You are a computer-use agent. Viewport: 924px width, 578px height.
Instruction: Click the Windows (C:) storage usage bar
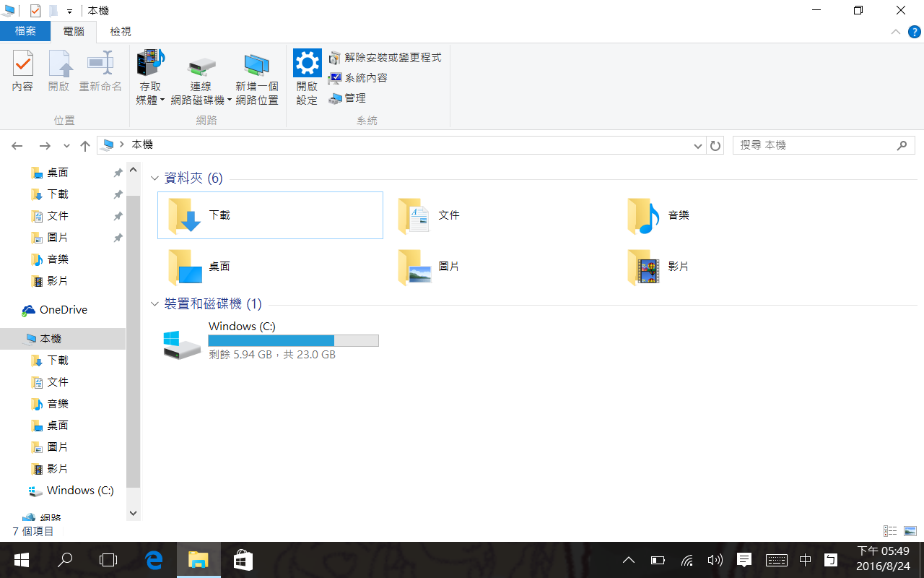pos(293,340)
